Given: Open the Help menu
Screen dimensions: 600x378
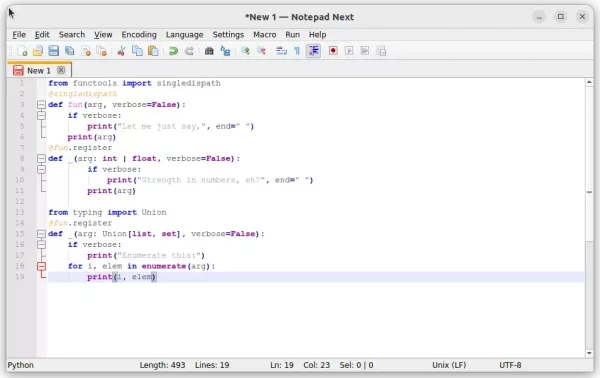Looking at the screenshot, I should click(318, 35).
